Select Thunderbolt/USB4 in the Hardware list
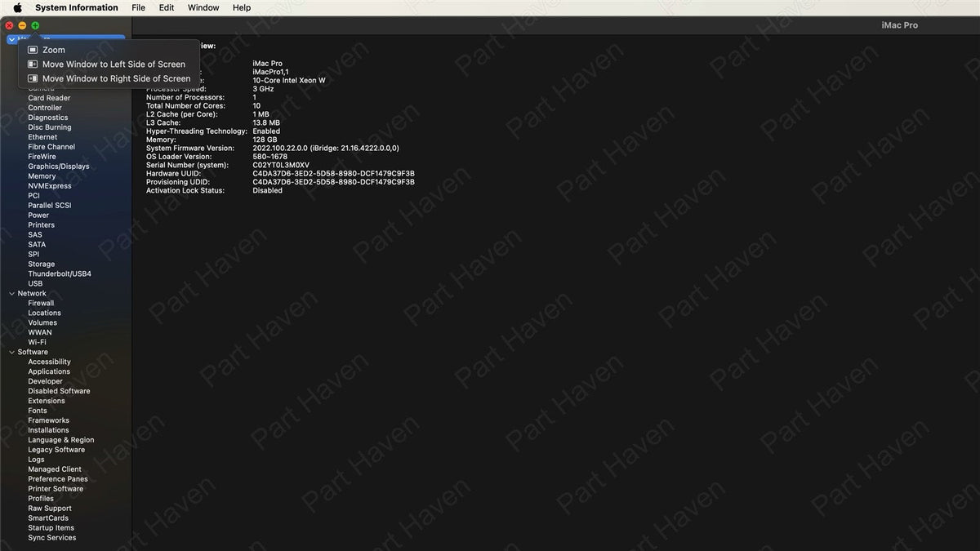Screen dimensions: 980x551 tap(60, 274)
